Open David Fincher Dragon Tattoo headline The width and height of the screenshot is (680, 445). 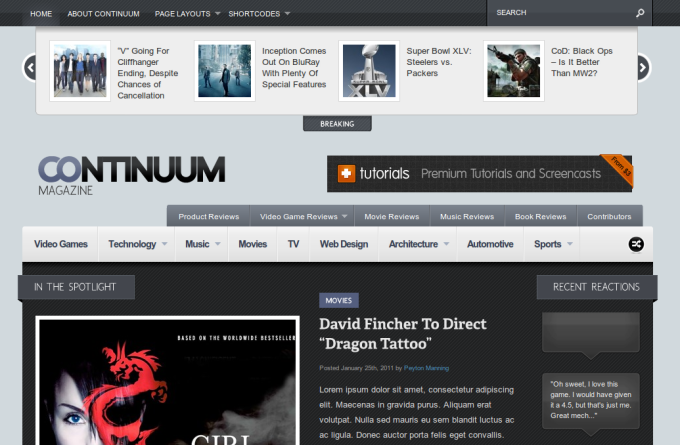click(x=403, y=334)
